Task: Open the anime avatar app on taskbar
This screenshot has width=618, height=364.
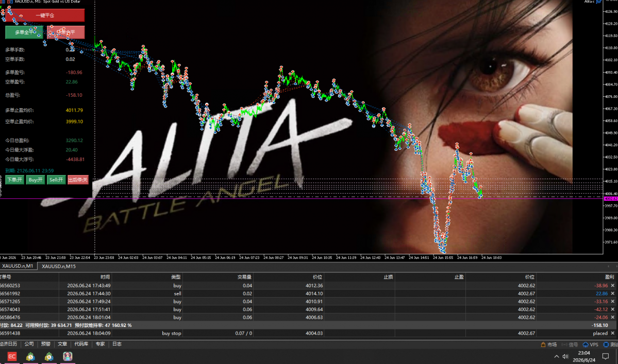Action: (x=68, y=356)
